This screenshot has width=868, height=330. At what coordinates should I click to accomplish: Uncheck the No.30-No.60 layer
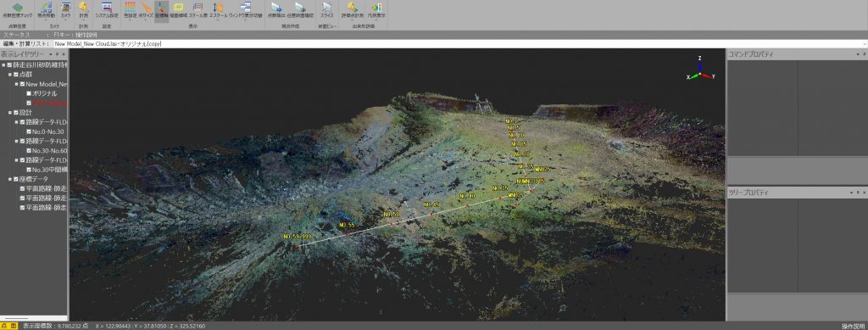coord(29,151)
